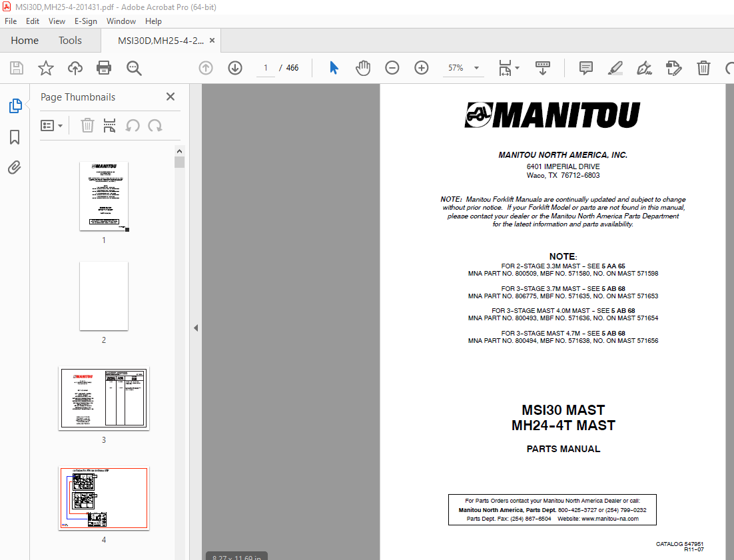
Task: Open Page Thumbnails sidebar icon
Action: tap(15, 106)
